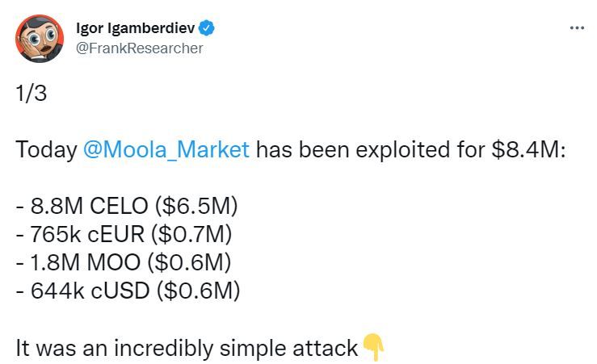
Task: Click the ($0.6M) value beside cUSD
Action: [x=199, y=290]
